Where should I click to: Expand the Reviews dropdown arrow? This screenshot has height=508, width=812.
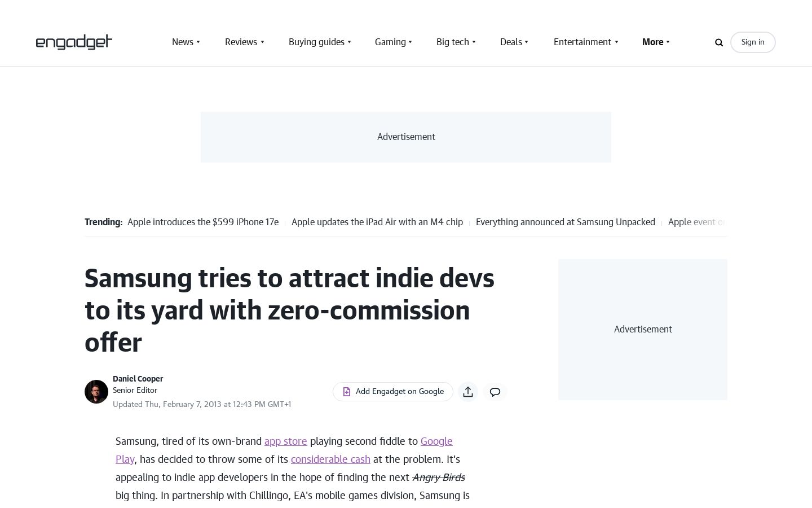pos(262,42)
